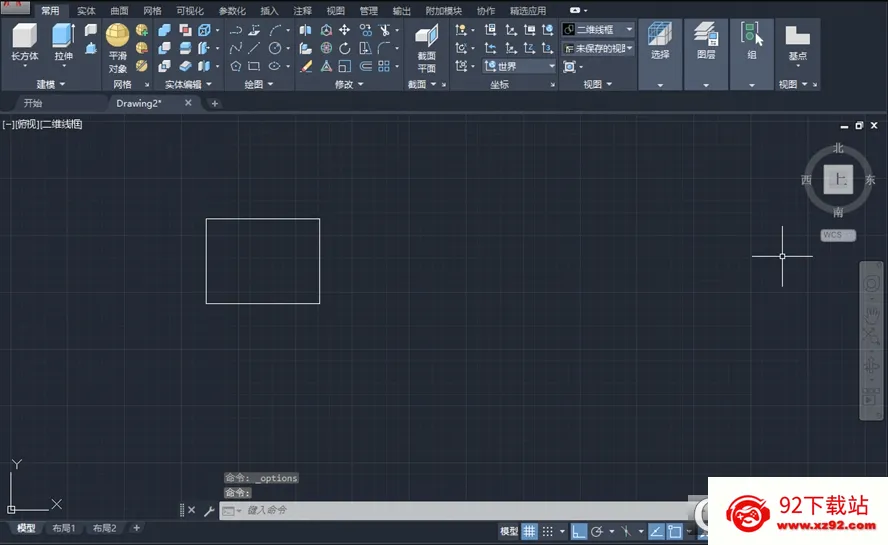Expand the 图层 panel

click(x=706, y=85)
